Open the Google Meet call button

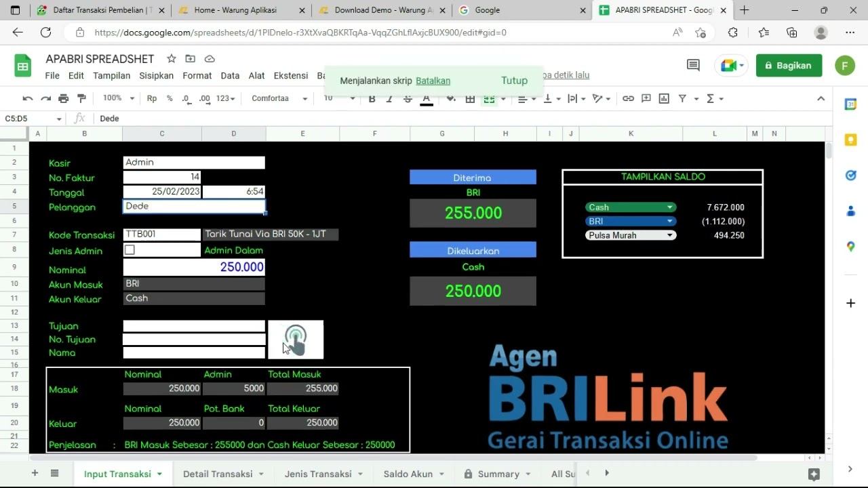pyautogui.click(x=731, y=66)
